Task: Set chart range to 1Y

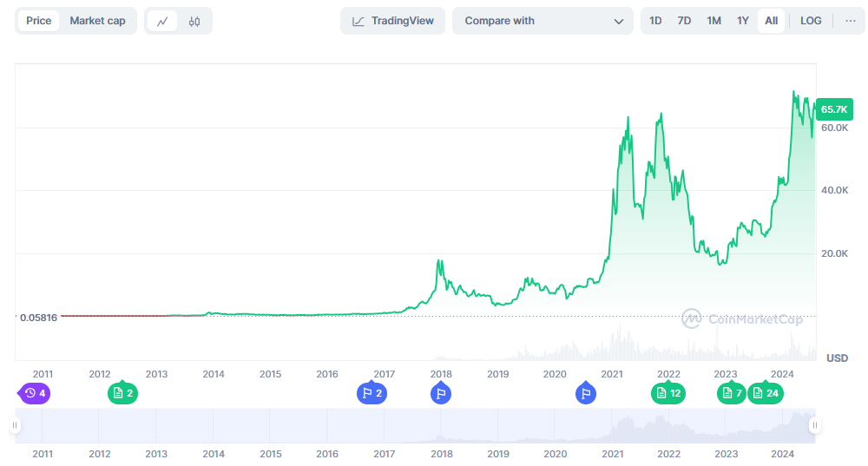Action: point(743,21)
